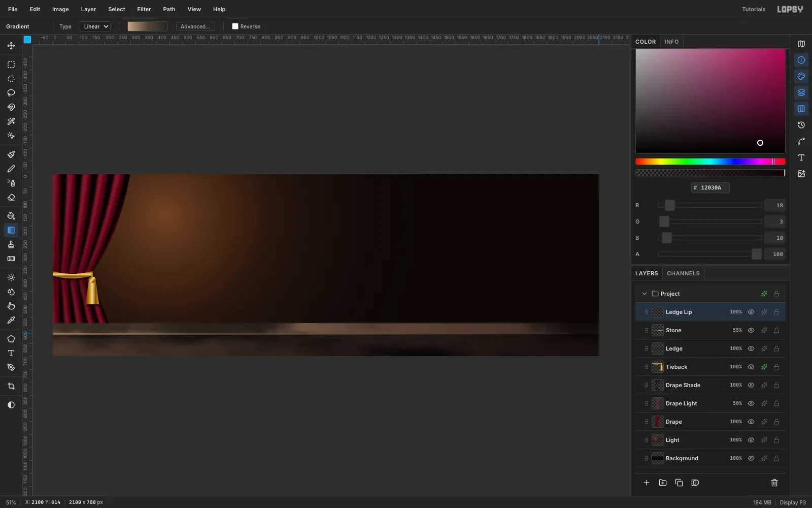Open the gradient Type dropdown
This screenshot has height=508, width=812.
95,26
